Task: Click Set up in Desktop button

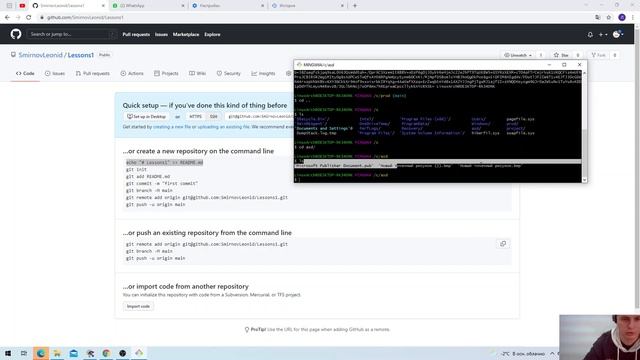Action: [x=146, y=117]
